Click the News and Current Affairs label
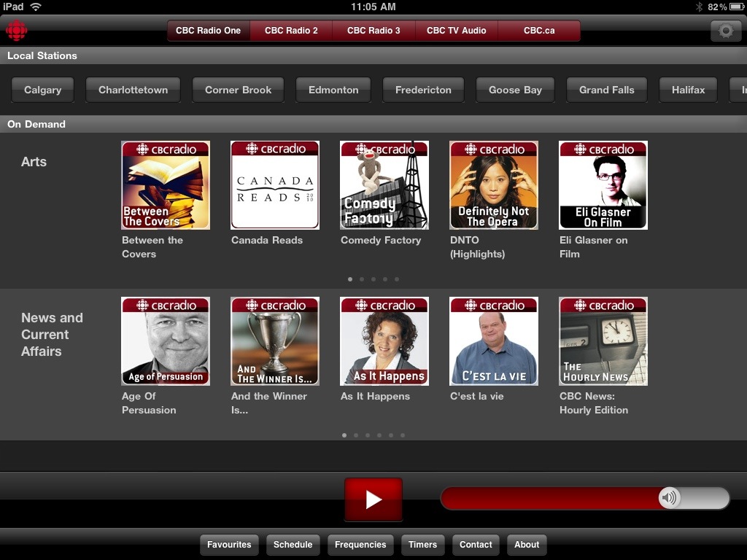Screen dimensions: 747x560 (x=52, y=334)
